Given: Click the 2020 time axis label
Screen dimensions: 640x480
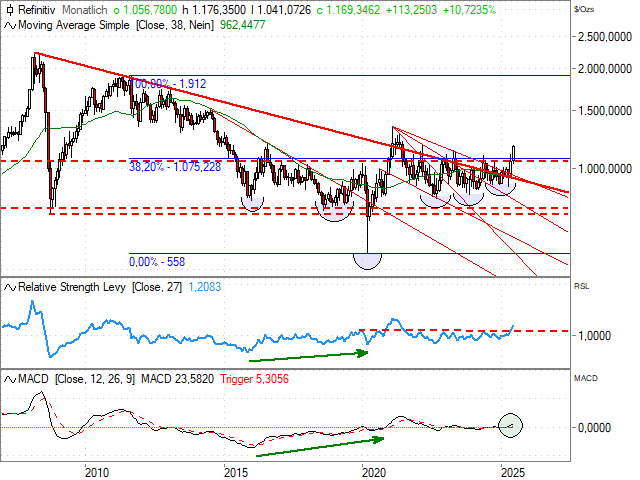Looking at the screenshot, I should (x=374, y=473).
